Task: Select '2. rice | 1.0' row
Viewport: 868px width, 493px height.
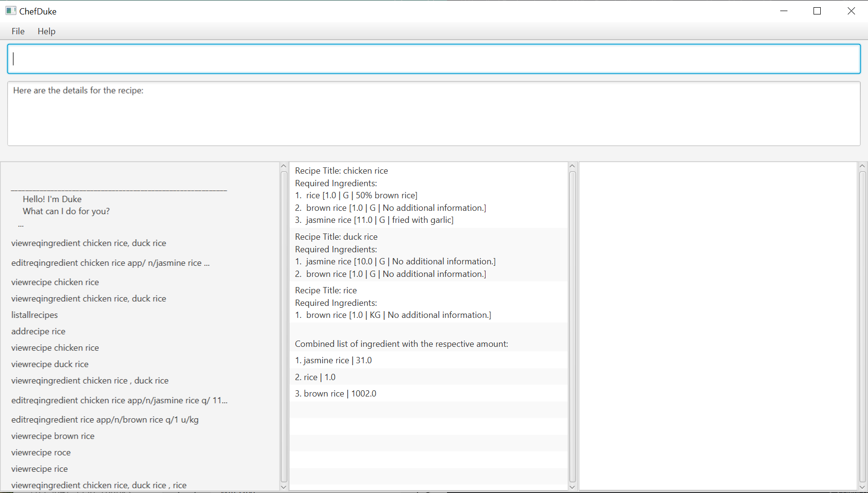Action: (x=428, y=377)
